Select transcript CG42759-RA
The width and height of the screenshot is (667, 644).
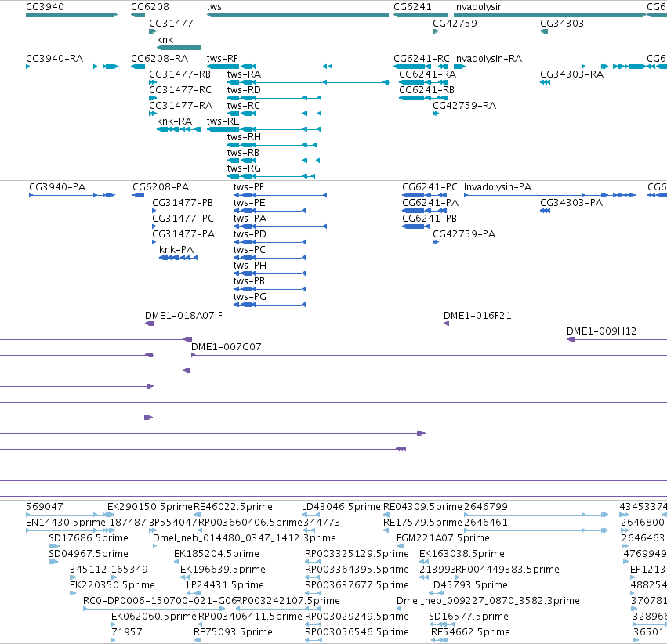coord(464,106)
